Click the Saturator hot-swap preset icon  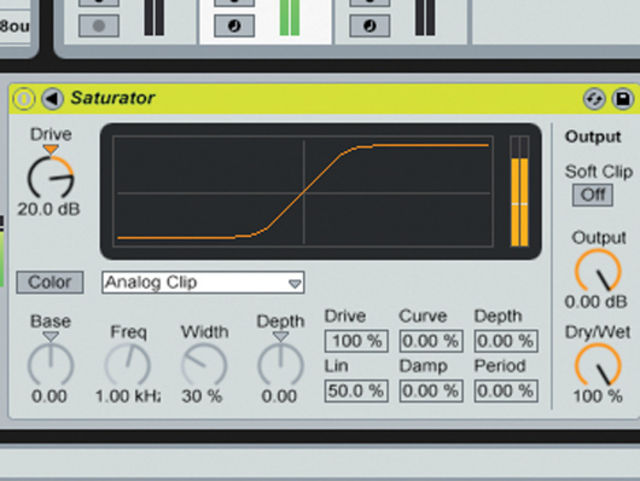pos(594,99)
